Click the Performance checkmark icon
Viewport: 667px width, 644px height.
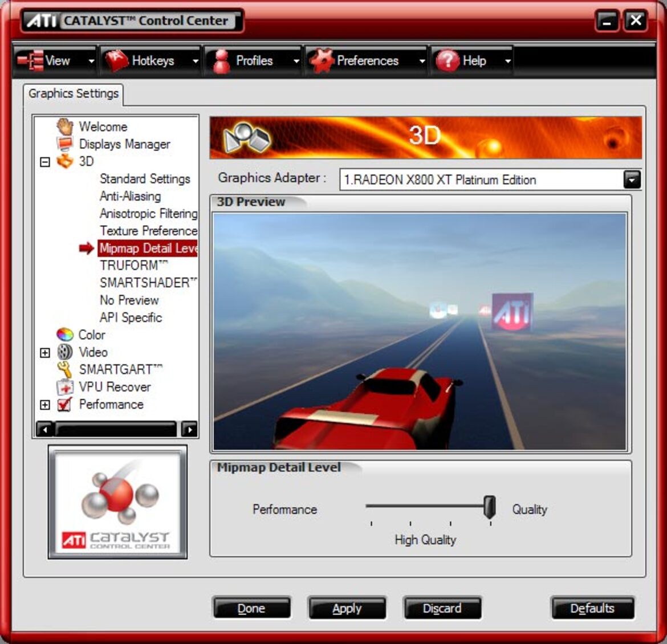coord(64,404)
